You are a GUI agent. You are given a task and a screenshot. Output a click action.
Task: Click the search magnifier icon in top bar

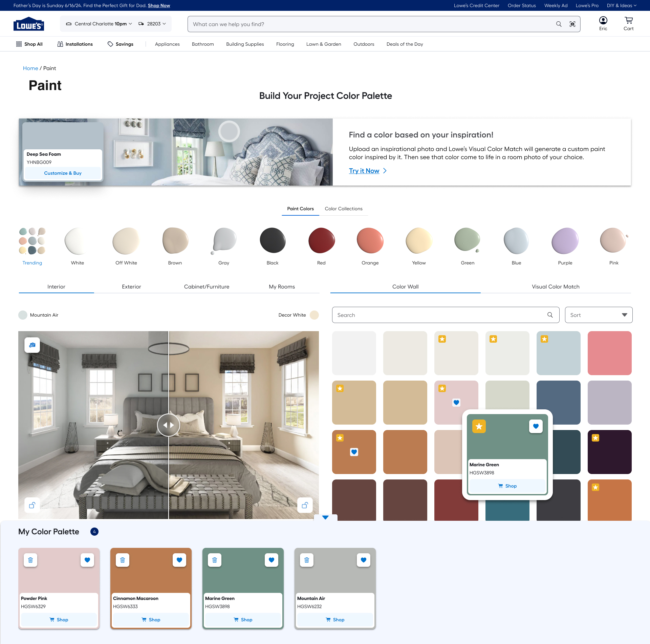(559, 24)
